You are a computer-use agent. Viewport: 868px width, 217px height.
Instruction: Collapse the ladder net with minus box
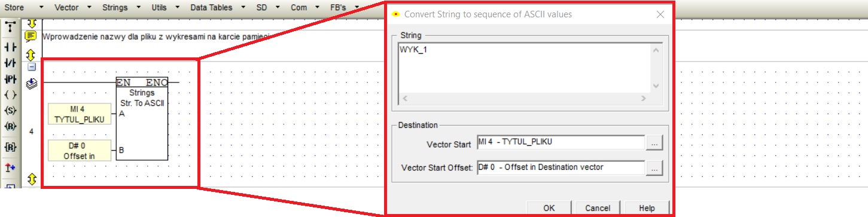click(x=32, y=67)
